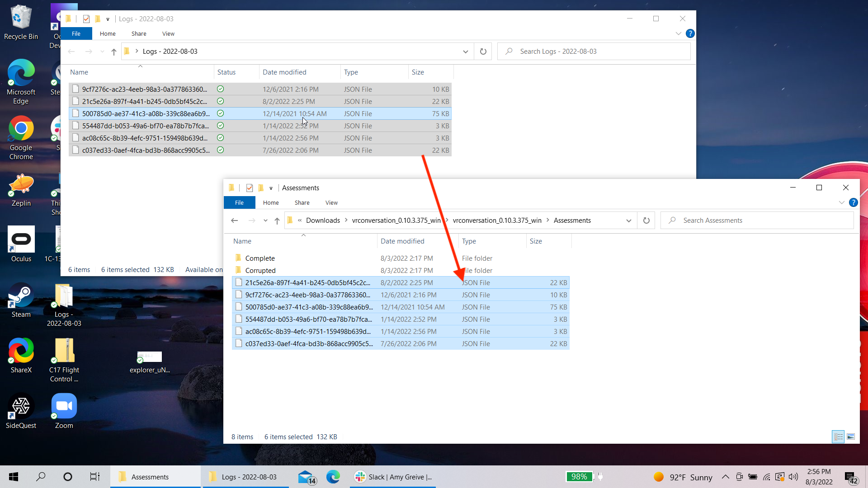Sort Assessments by the Date modified column
Viewport: 868px width, 488px height.
402,241
